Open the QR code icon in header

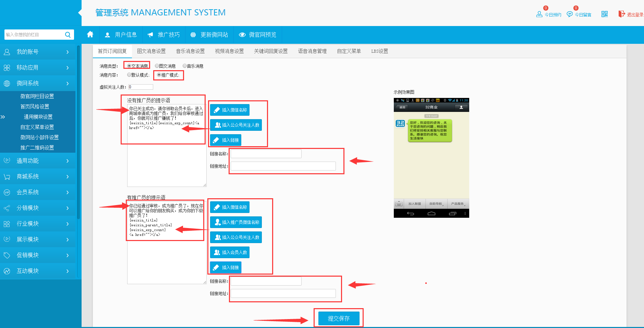tap(604, 14)
